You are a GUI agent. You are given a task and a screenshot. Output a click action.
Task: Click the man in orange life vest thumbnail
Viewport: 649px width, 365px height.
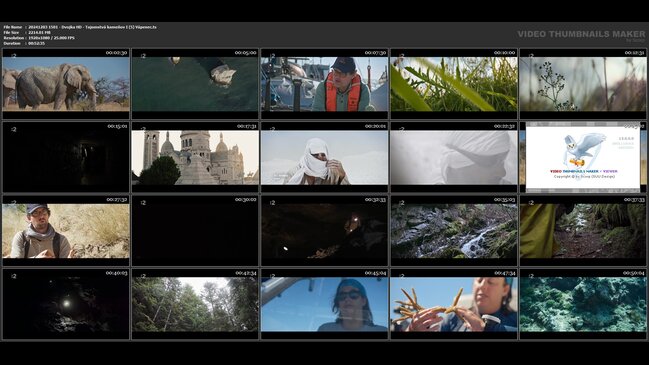click(x=324, y=84)
